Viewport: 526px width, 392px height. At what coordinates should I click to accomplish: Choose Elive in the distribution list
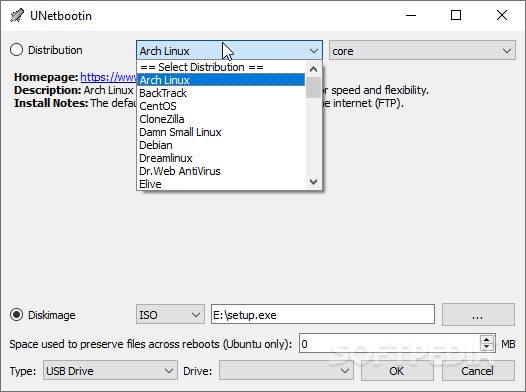pyautogui.click(x=221, y=184)
